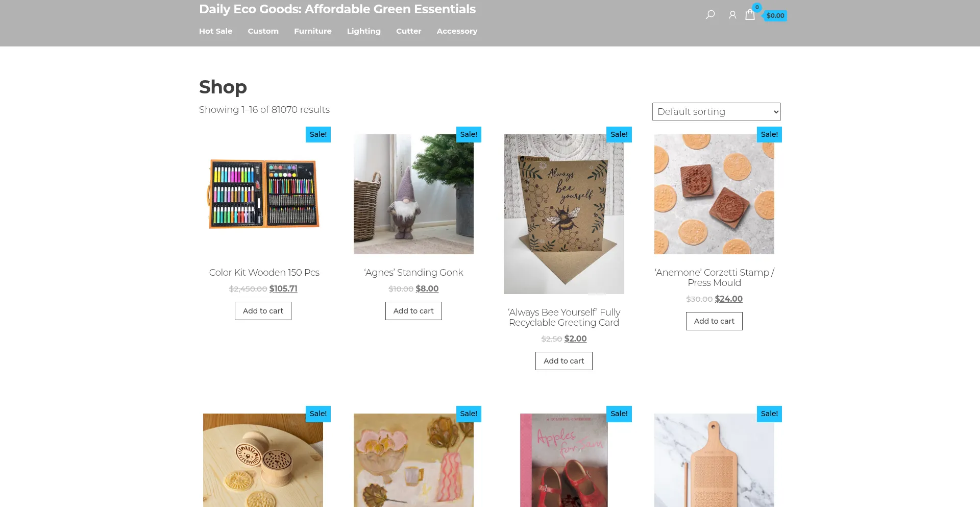Image resolution: width=980 pixels, height=507 pixels.
Task: Click the $0.00 cart total badge
Action: coord(775,16)
